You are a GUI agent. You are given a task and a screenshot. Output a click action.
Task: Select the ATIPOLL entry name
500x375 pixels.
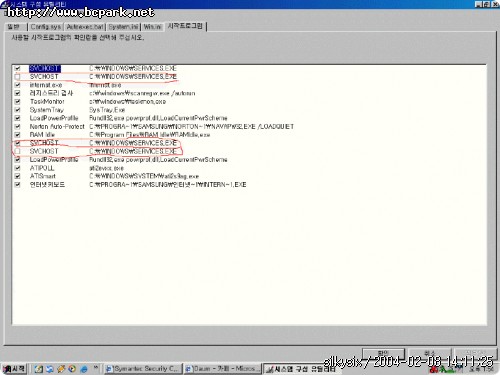[x=42, y=168]
